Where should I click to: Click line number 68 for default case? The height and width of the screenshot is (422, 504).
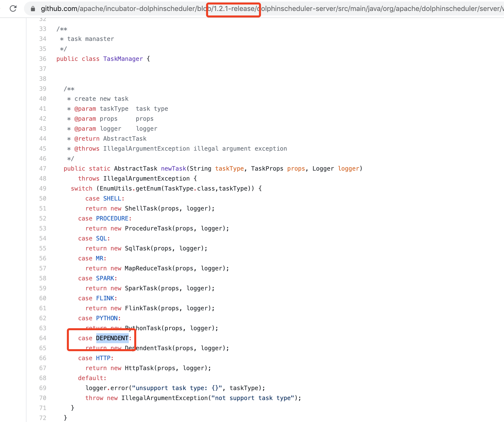[x=43, y=378]
